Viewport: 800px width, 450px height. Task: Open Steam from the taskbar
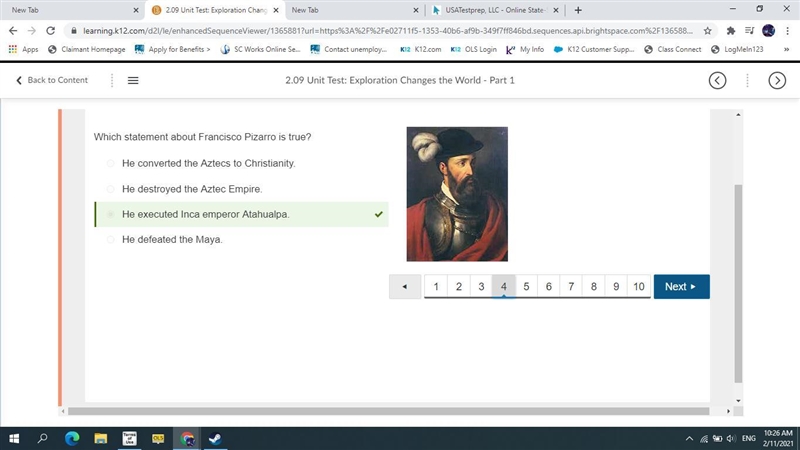point(215,438)
